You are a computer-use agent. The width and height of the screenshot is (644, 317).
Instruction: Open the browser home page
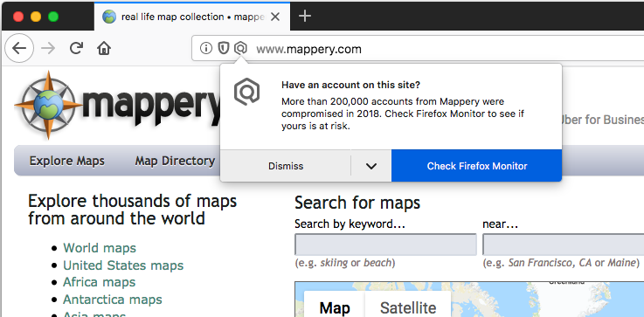[104, 49]
